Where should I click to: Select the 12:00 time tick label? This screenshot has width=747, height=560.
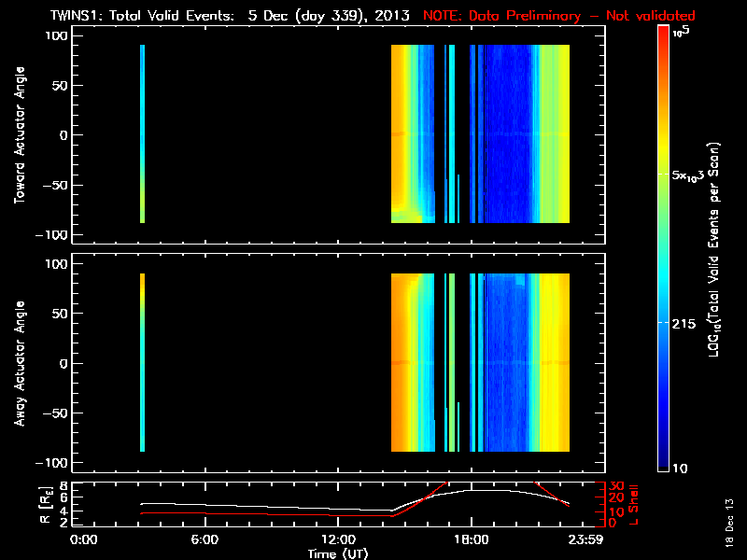coord(338,539)
